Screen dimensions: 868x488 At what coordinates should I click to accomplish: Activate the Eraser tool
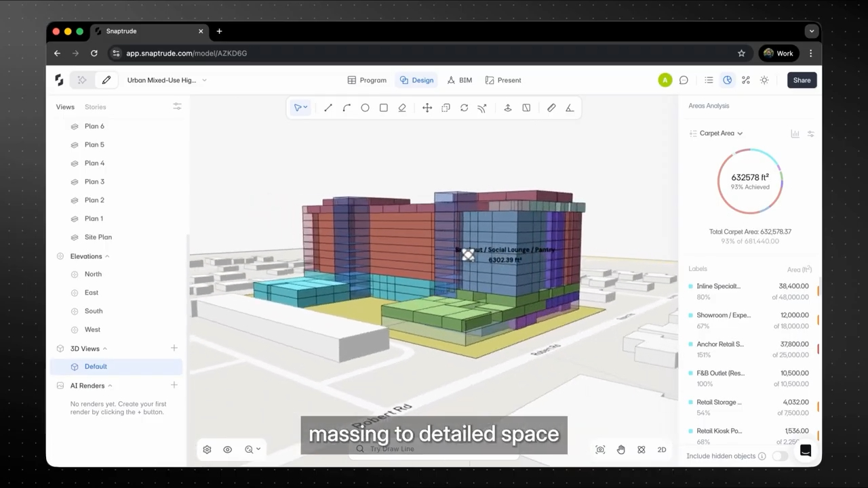tap(402, 108)
